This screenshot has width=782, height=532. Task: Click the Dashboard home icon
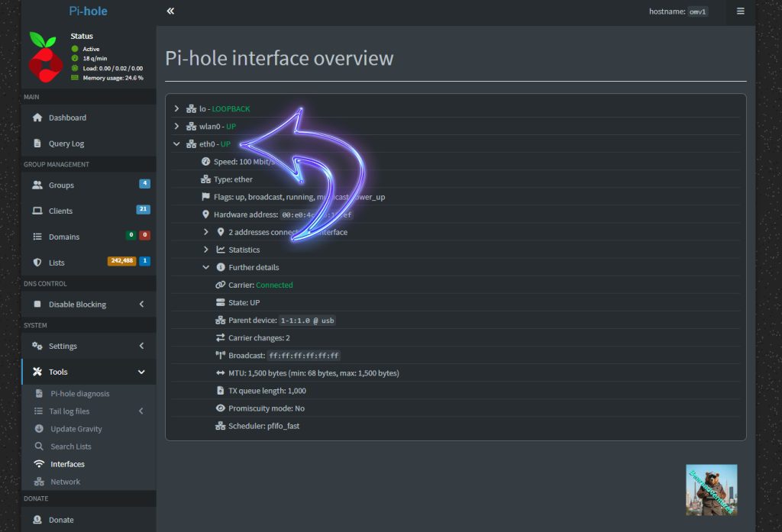click(37, 118)
